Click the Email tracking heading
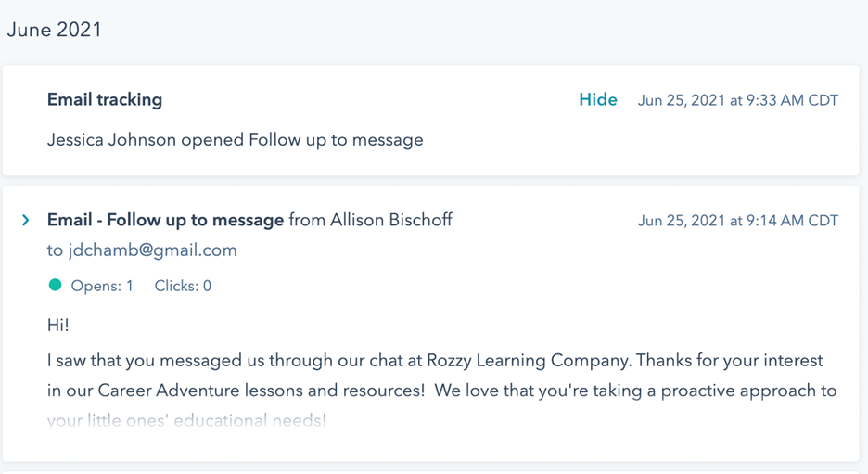This screenshot has height=474, width=868. (105, 99)
